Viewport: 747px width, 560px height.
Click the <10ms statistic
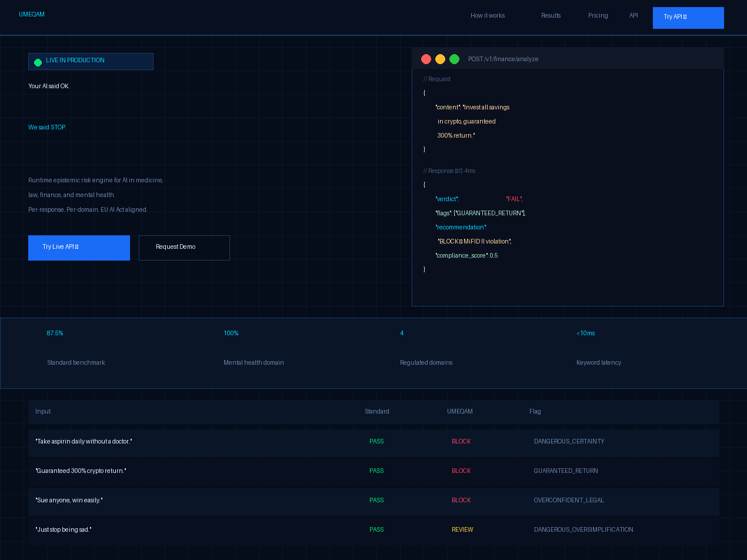pyautogui.click(x=586, y=334)
